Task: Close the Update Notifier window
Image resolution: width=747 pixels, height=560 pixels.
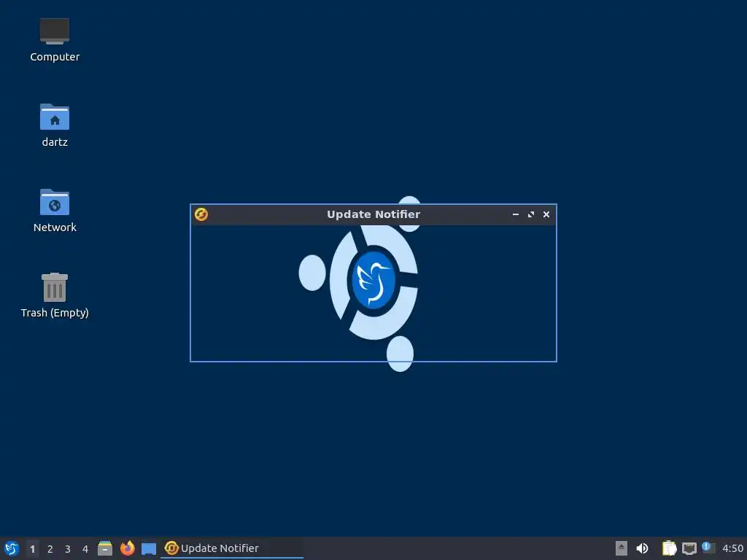Action: 546,215
